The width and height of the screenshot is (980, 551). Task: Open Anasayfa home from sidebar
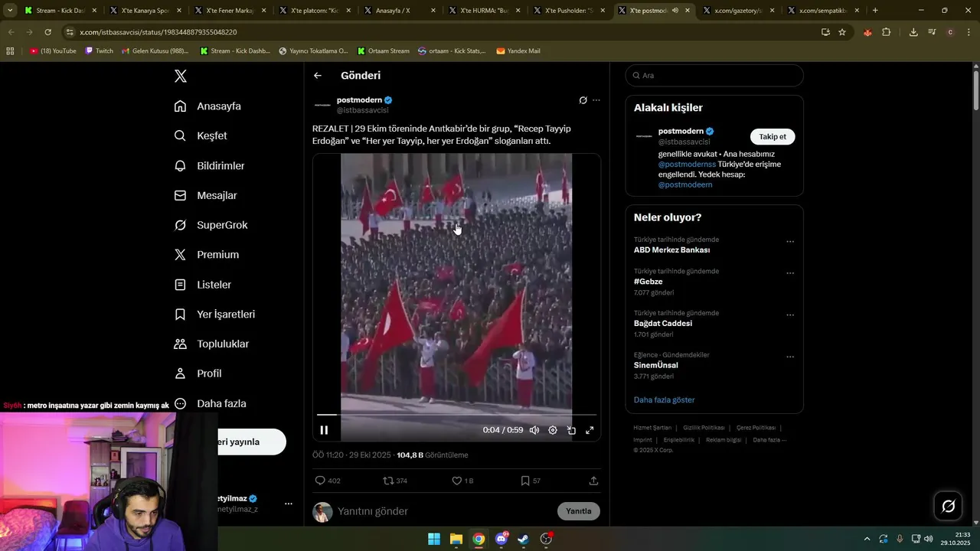tap(207, 106)
